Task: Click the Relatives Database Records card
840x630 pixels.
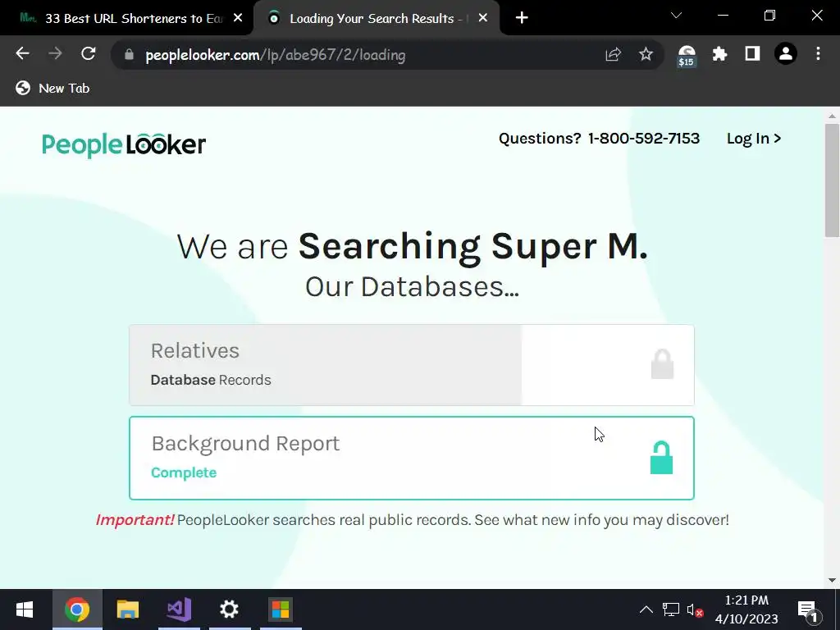Action: click(x=412, y=365)
